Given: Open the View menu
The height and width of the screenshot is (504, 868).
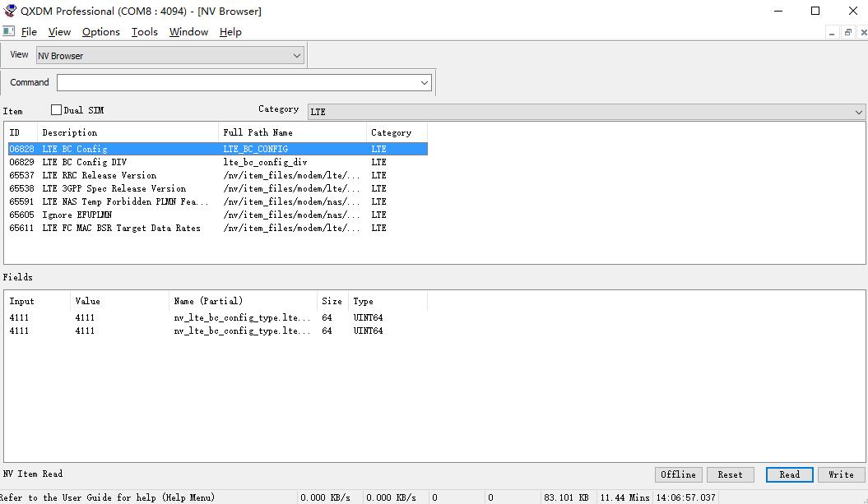Looking at the screenshot, I should pyautogui.click(x=59, y=32).
